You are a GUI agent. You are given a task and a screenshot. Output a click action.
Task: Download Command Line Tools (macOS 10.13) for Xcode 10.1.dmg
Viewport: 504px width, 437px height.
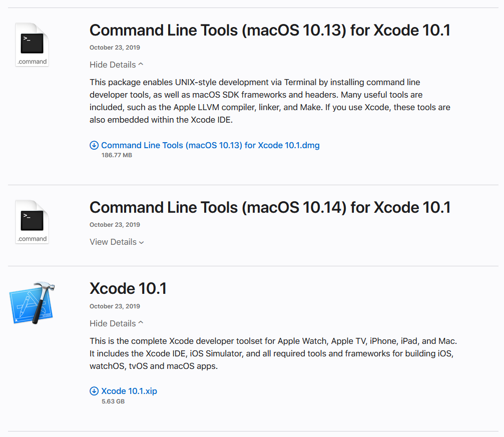[210, 145]
